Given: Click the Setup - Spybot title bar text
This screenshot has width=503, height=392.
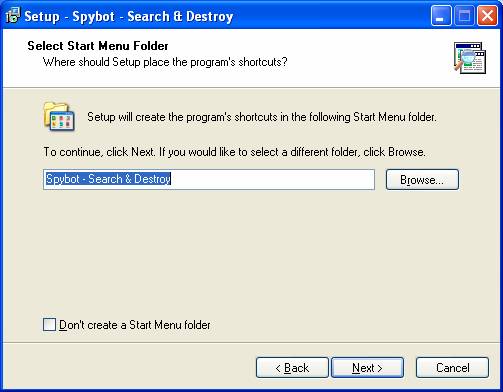Looking at the screenshot, I should pos(128,16).
